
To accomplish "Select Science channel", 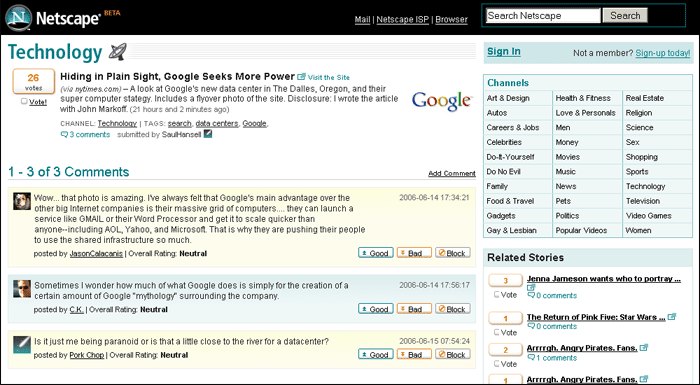I will (x=639, y=127).
